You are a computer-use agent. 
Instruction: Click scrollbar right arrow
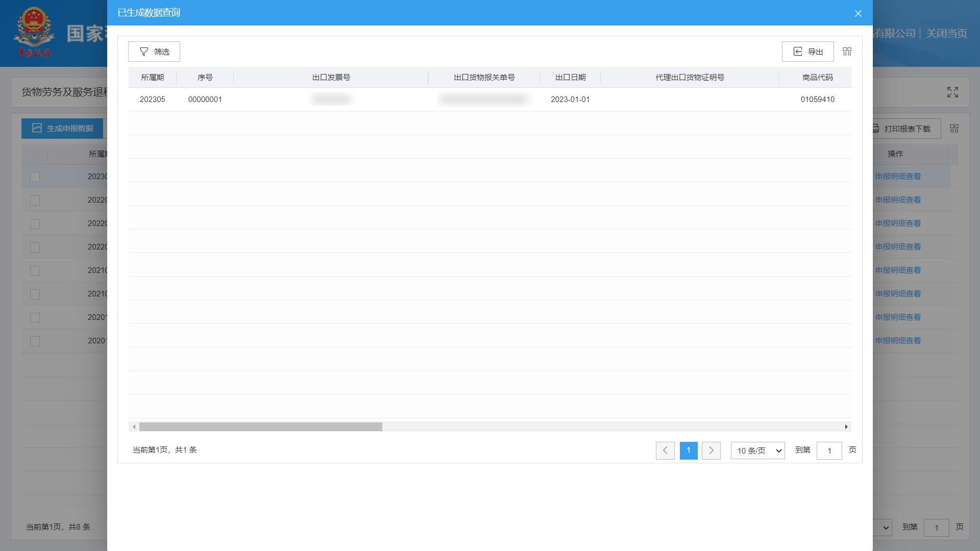click(x=846, y=427)
